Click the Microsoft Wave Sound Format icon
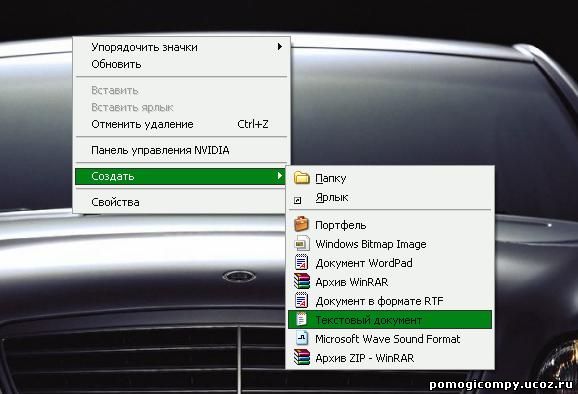The image size is (578, 394). point(302,338)
